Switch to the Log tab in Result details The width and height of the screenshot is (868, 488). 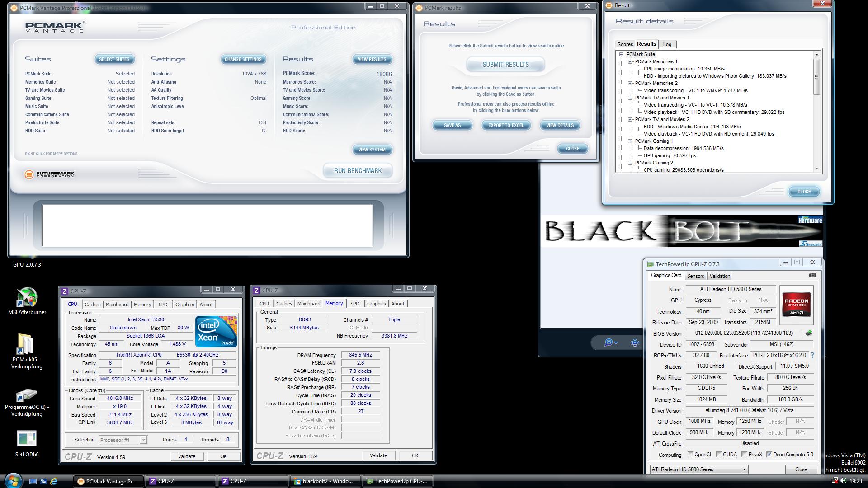click(x=667, y=44)
